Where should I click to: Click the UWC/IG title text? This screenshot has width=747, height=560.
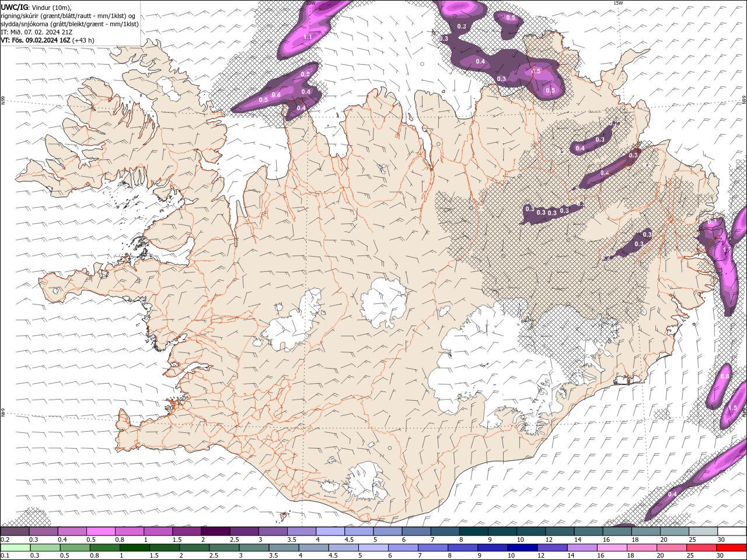(x=14, y=7)
